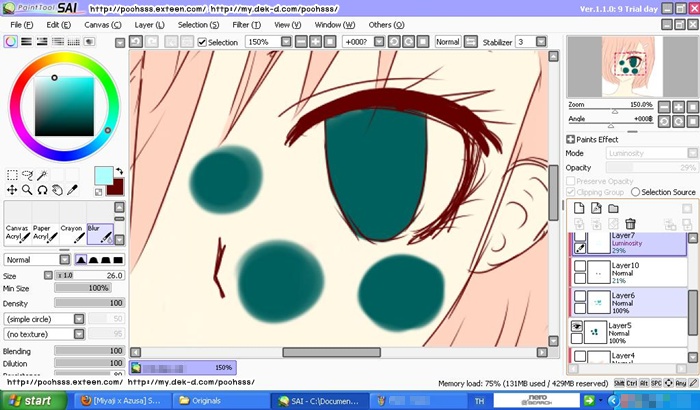Open the File menu

[x=21, y=25]
